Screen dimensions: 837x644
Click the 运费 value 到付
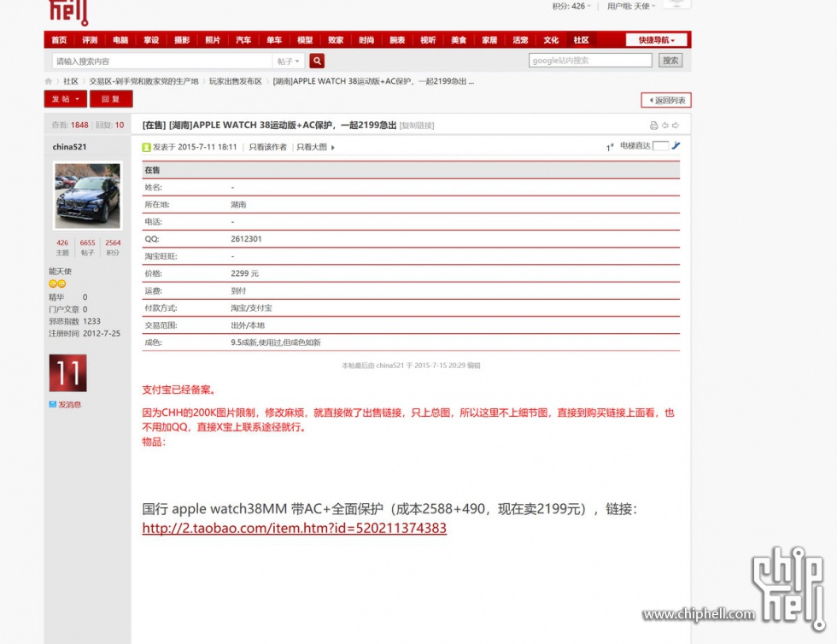point(238,291)
